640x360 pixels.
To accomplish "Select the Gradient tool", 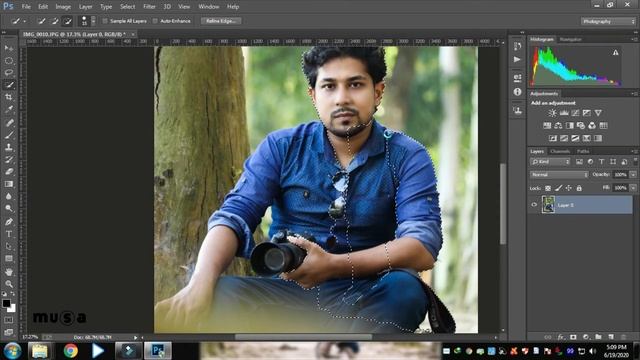I will pos(9,184).
